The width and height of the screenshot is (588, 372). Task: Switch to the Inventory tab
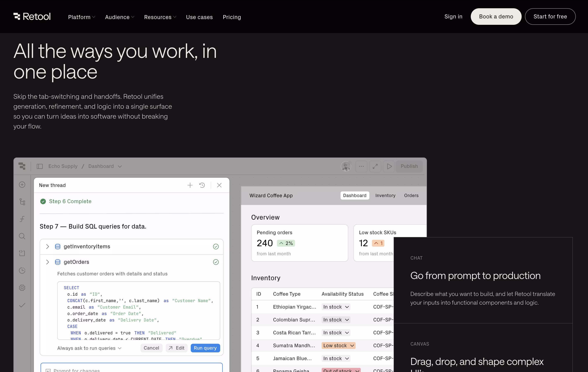[385, 196]
